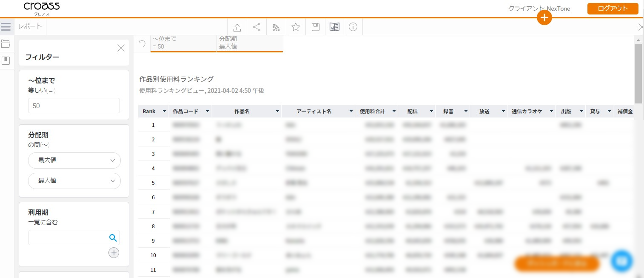
Task: Click the ログアウト button
Action: (x=613, y=8)
